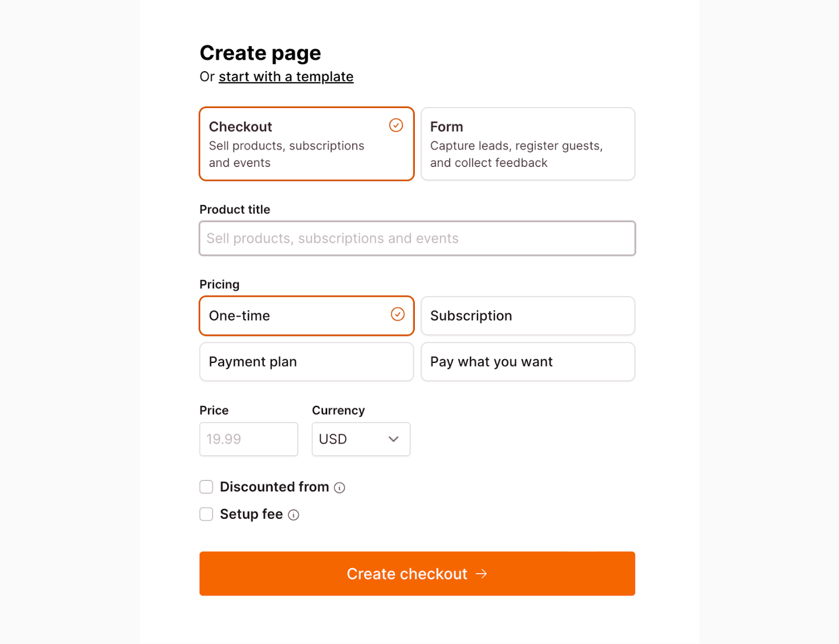Focus the Product title text field

pyautogui.click(x=417, y=239)
